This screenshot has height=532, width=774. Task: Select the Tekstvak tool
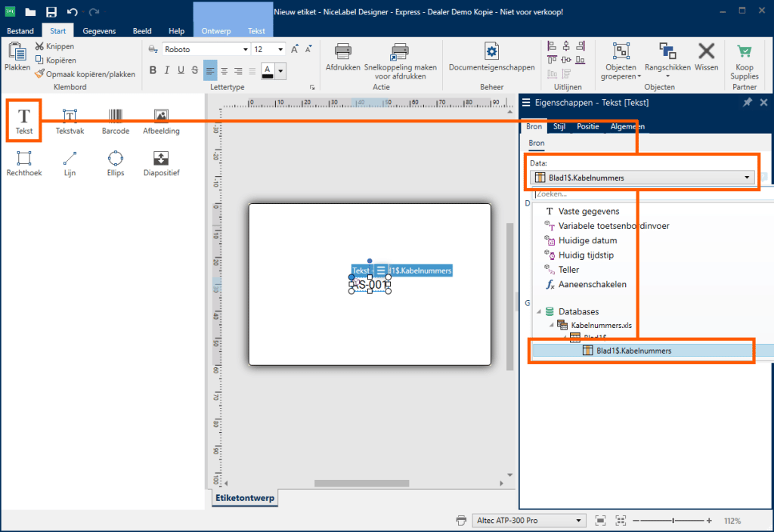(x=70, y=121)
